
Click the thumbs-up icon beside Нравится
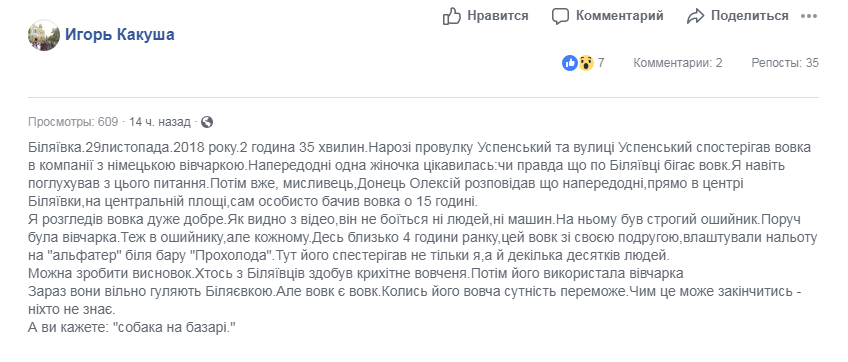(451, 16)
